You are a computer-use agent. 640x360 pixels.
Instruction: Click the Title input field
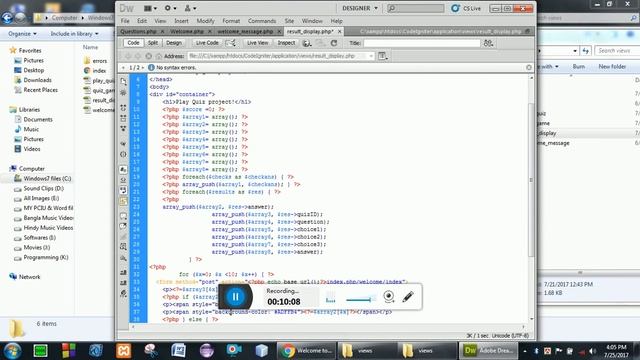[x=422, y=43]
